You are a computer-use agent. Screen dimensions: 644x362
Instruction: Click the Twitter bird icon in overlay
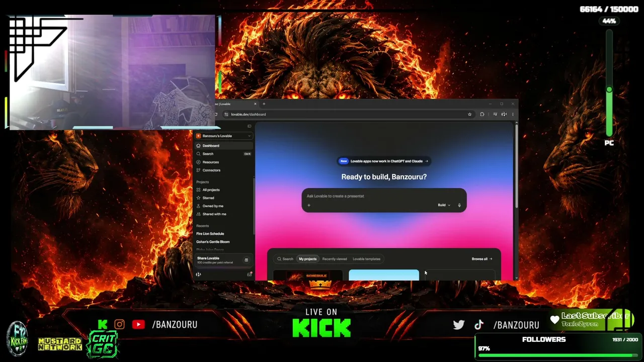(459, 325)
